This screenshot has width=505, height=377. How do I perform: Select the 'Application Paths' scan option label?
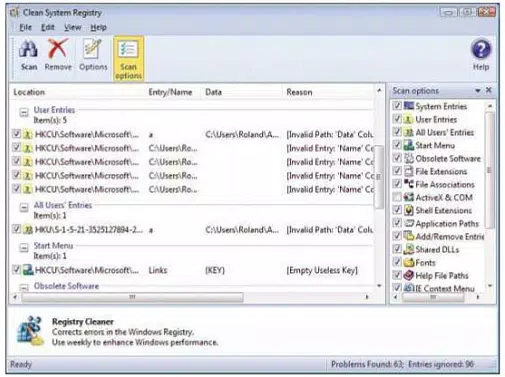(x=447, y=224)
